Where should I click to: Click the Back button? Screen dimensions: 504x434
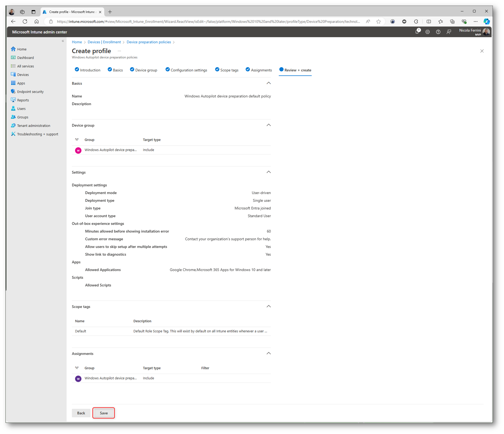pos(81,413)
